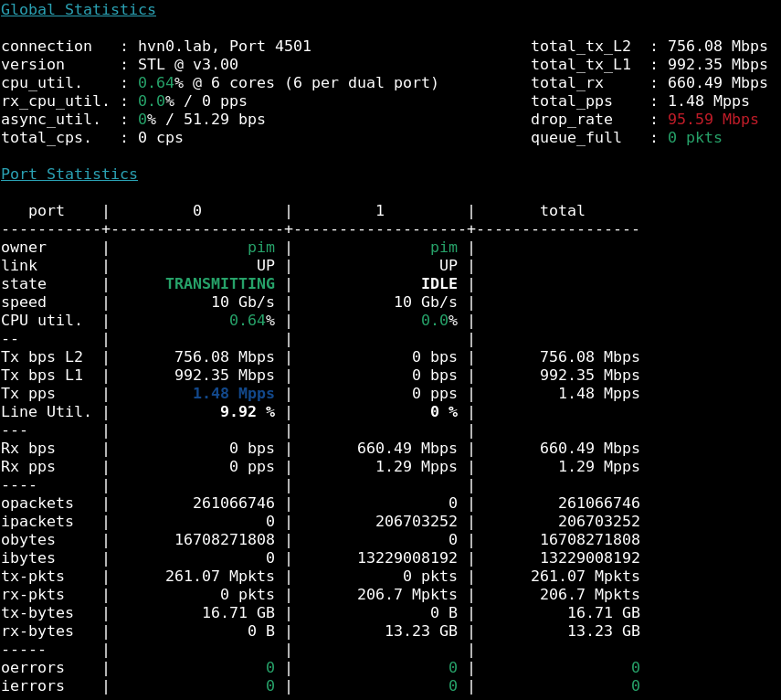Click the green queue_full value 0 pkts
The width and height of the screenshot is (781, 700).
[694, 138]
